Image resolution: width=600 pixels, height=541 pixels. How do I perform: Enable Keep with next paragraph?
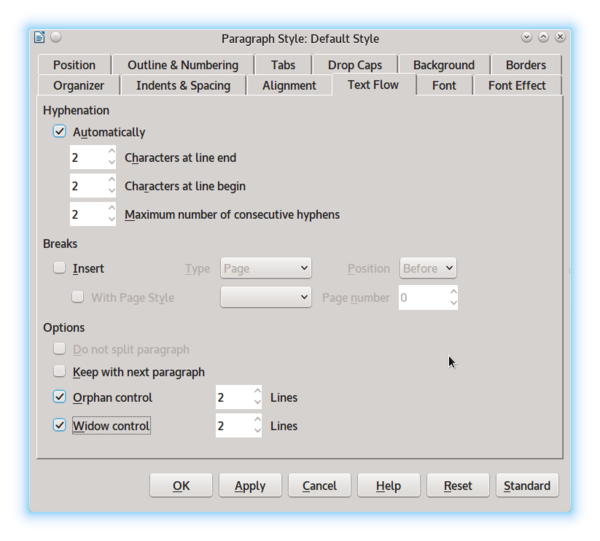coord(60,371)
